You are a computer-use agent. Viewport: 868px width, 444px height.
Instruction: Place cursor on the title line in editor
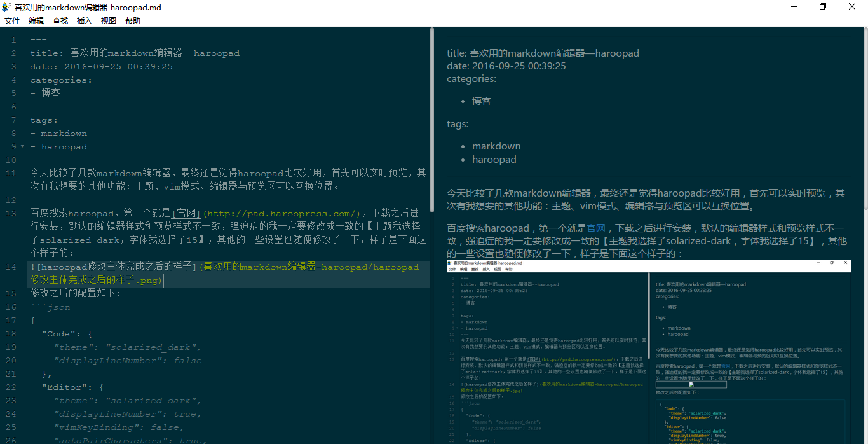135,53
